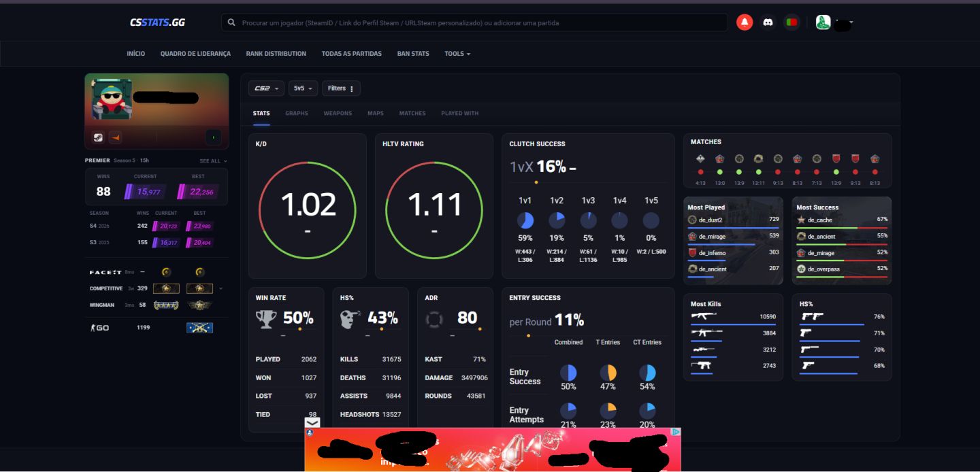This screenshot has width=980, height=472.
Task: Click the de_inferno map icon in Most Played
Action: pos(693,252)
